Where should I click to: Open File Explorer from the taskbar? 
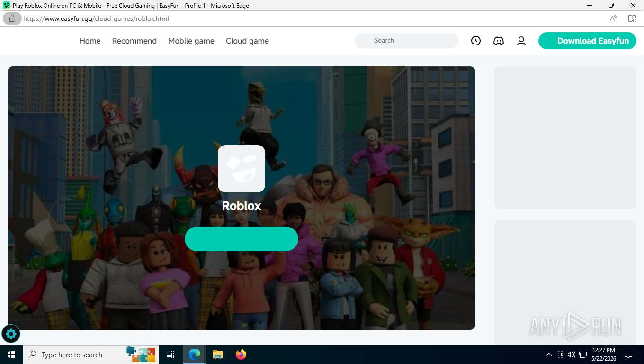point(217,355)
